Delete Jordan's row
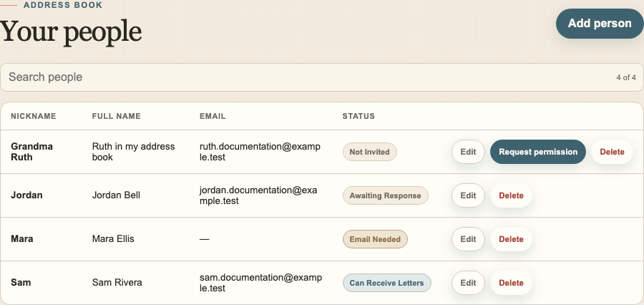 coord(511,195)
